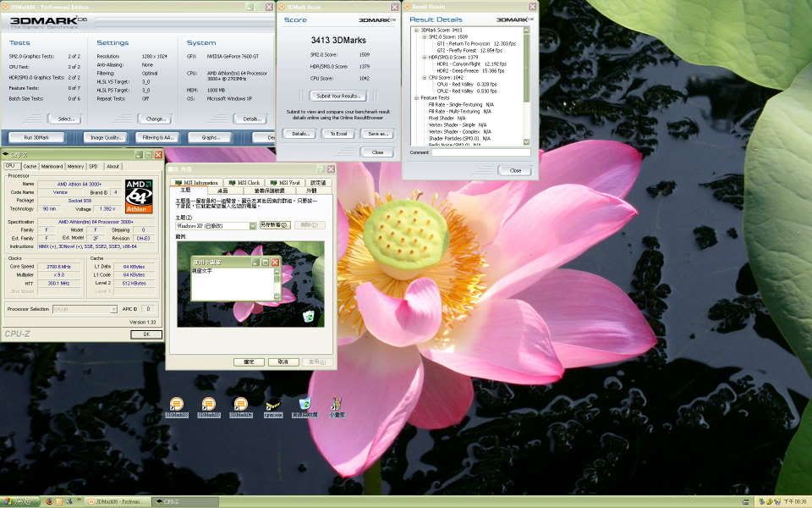Collapse the 3DMark Score tree node
The image size is (812, 508).
click(x=416, y=30)
